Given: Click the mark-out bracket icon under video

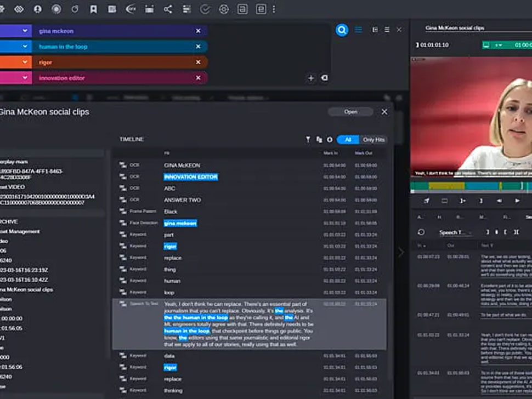Looking at the screenshot, I should pyautogui.click(x=481, y=201).
